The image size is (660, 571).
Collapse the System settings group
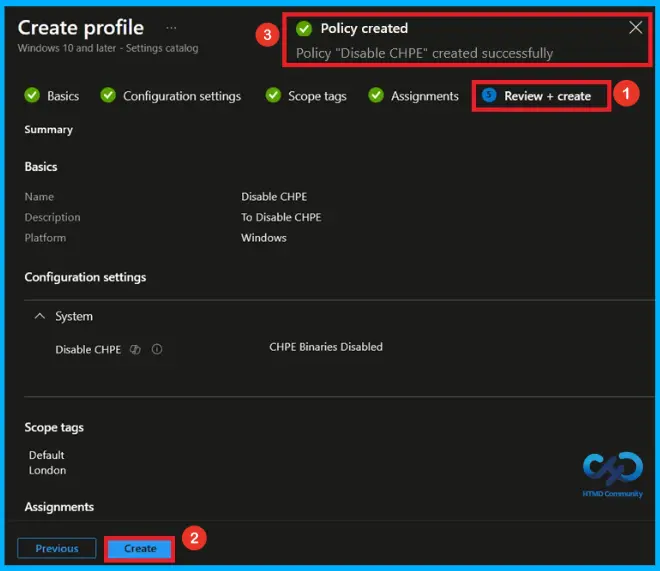40,316
